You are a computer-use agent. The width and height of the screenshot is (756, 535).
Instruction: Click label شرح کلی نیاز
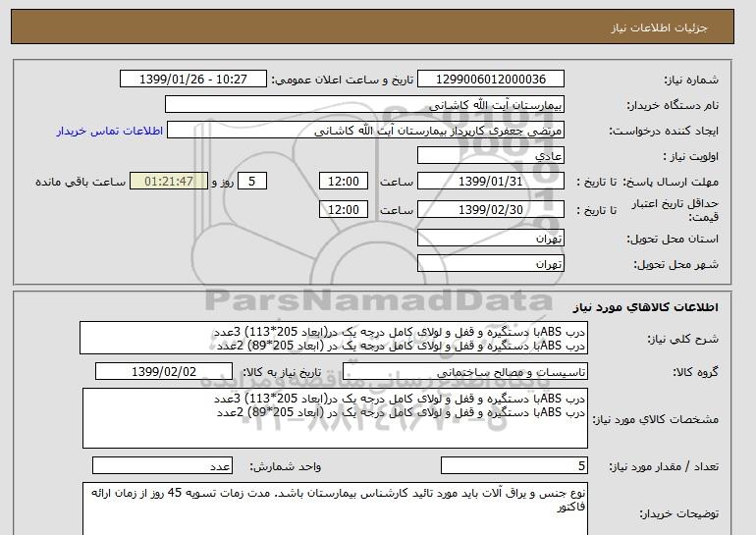pyautogui.click(x=682, y=339)
